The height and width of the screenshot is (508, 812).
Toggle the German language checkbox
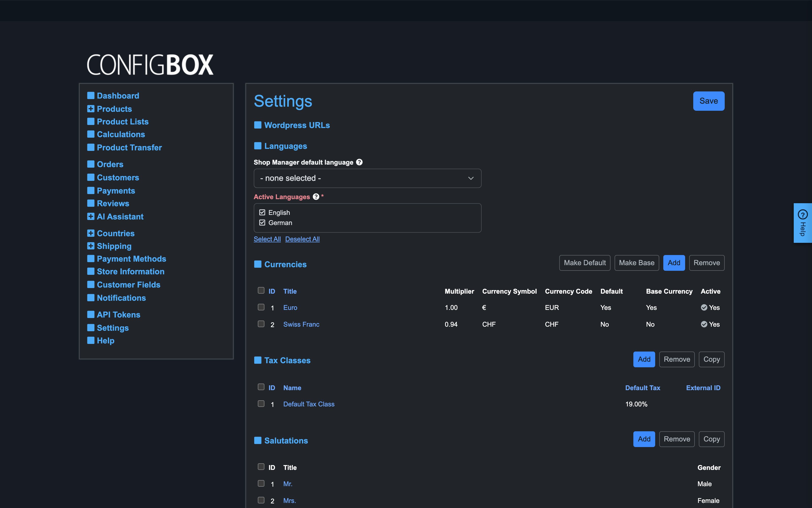pyautogui.click(x=262, y=223)
